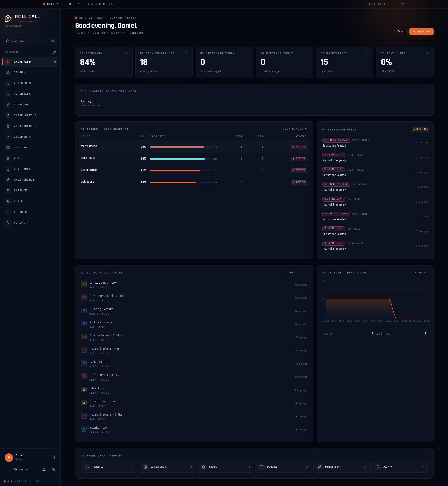
Task: Click the Quick find search field
Action: click(x=30, y=41)
